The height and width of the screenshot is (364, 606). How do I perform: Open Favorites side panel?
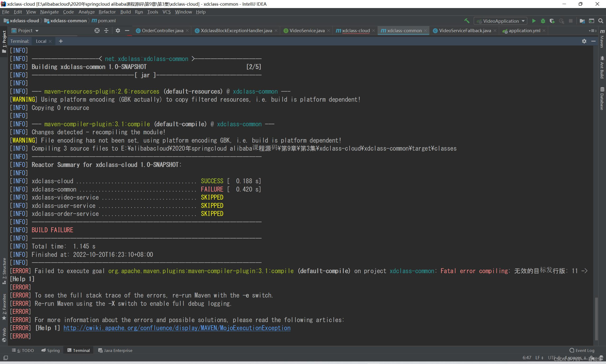tap(4, 307)
